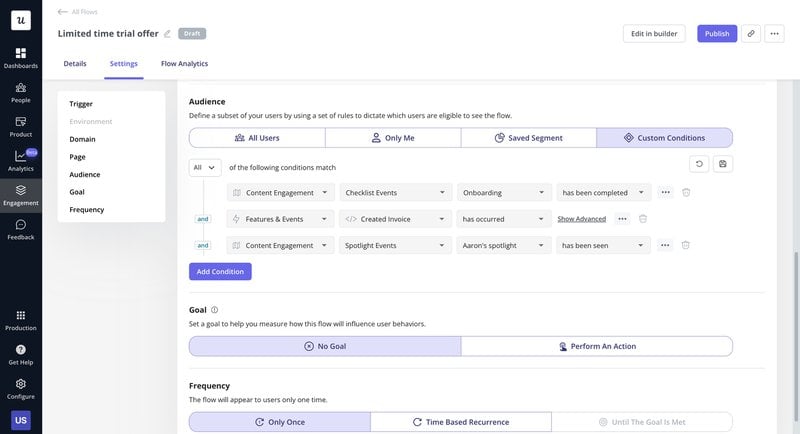
Task: Select Until The Goal Is Met frequency
Action: tap(642, 422)
